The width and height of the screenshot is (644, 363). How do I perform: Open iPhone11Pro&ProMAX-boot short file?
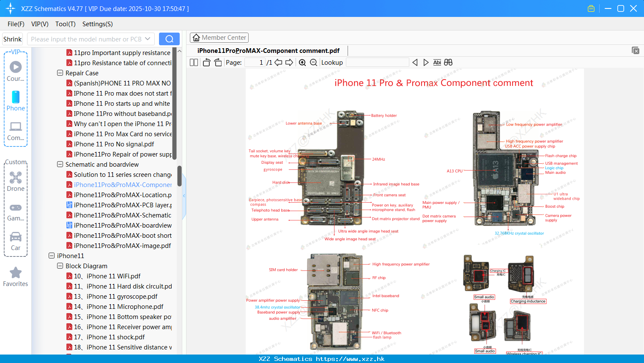119,235
